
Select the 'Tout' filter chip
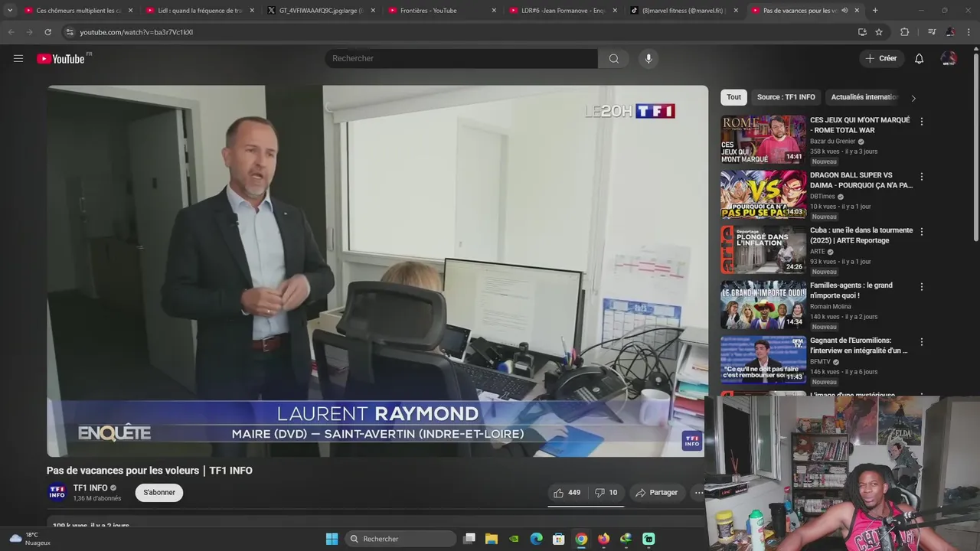coord(733,97)
